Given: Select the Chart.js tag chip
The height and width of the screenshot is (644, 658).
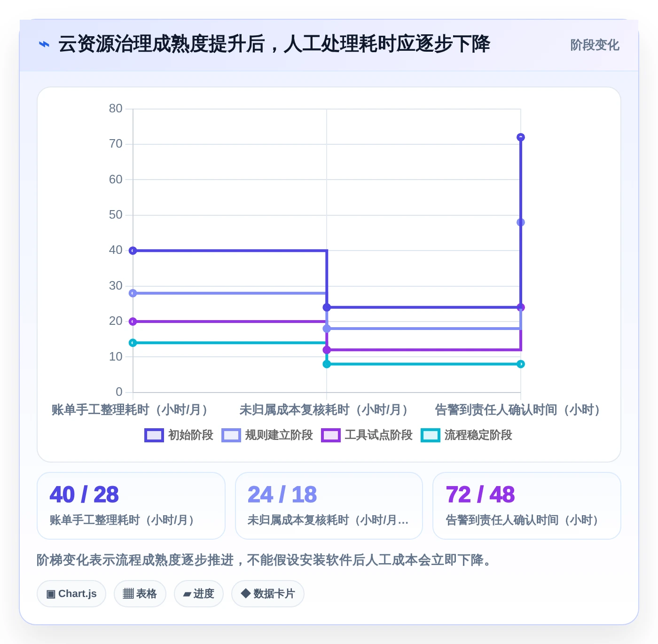Looking at the screenshot, I should pyautogui.click(x=71, y=594).
